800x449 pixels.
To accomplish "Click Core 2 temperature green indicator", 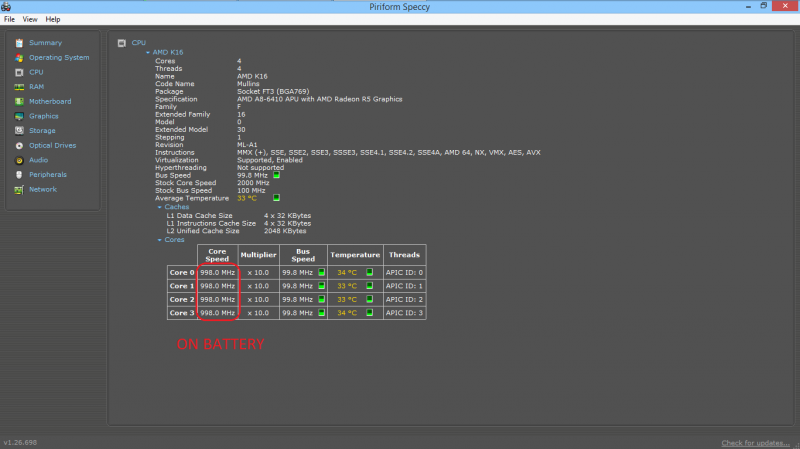I will pos(369,299).
